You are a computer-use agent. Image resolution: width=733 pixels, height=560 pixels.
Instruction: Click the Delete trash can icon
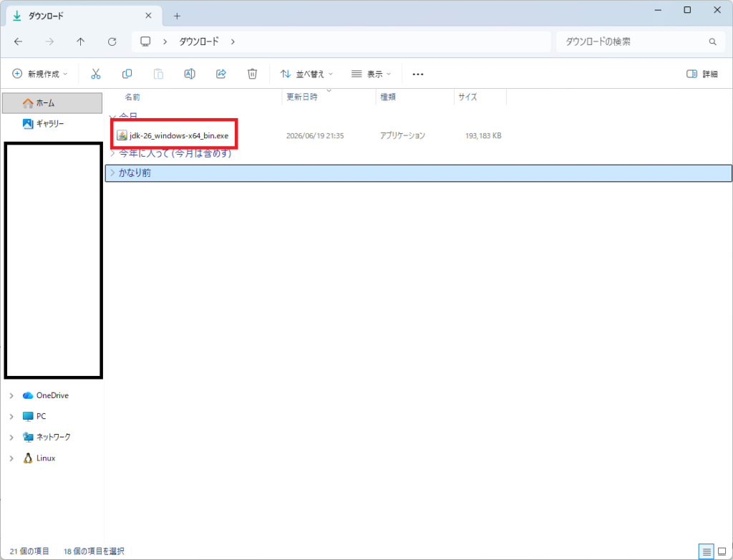pyautogui.click(x=253, y=74)
